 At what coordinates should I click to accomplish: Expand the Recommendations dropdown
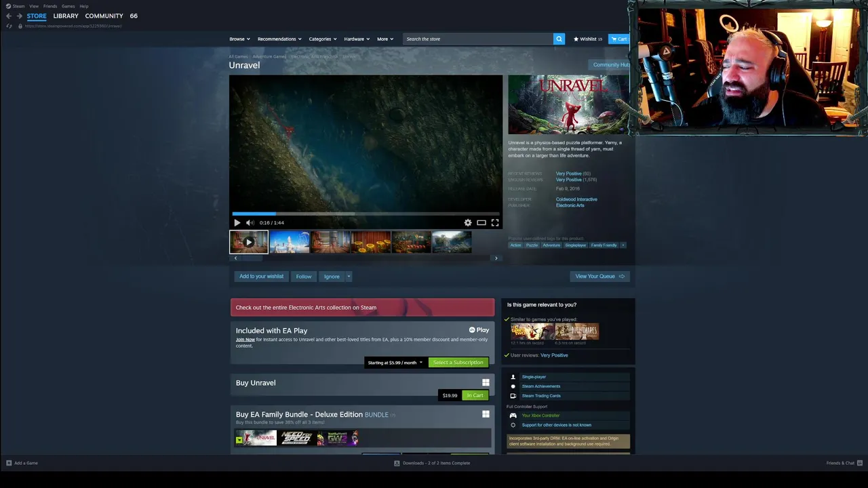click(x=279, y=39)
